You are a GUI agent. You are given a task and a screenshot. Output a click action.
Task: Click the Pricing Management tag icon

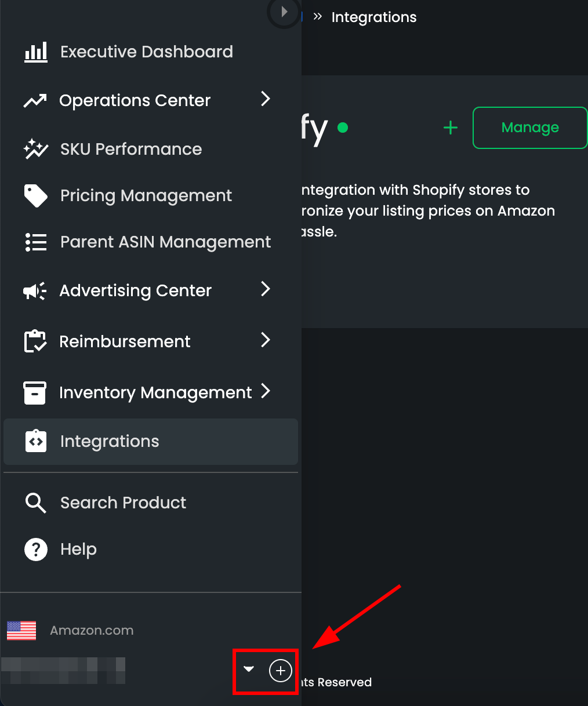coord(35,195)
